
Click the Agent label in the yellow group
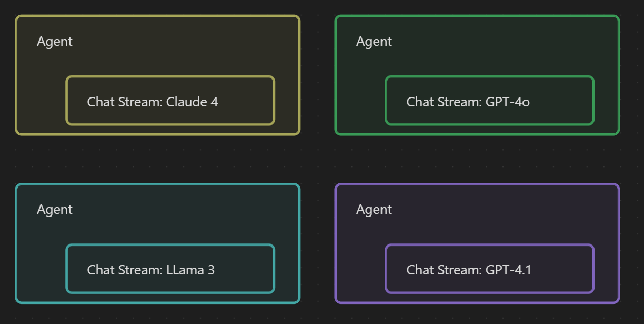click(55, 42)
